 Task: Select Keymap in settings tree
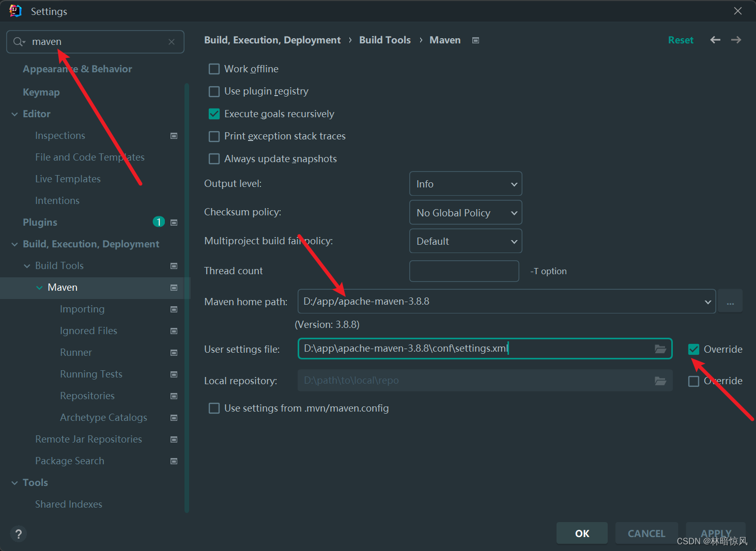41,92
